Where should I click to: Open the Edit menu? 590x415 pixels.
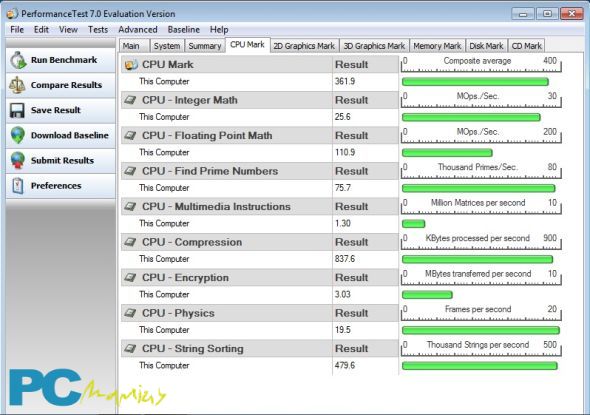tap(41, 30)
